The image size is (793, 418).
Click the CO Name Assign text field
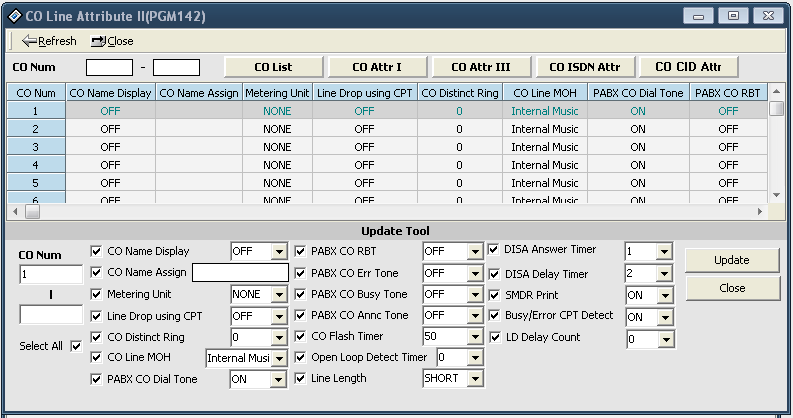[240, 273]
